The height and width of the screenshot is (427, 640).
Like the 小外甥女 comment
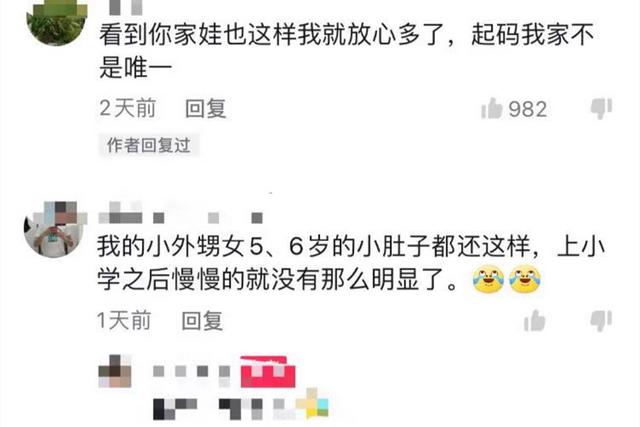535,320
